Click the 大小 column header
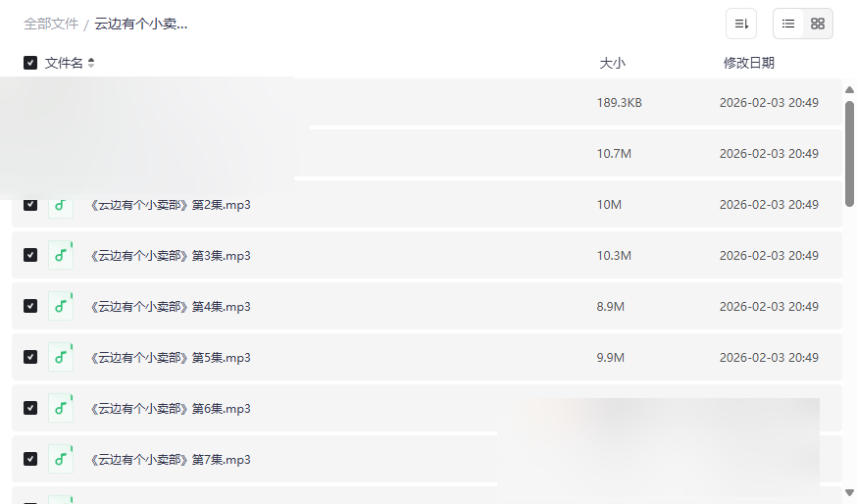857x504 pixels. pyautogui.click(x=612, y=63)
